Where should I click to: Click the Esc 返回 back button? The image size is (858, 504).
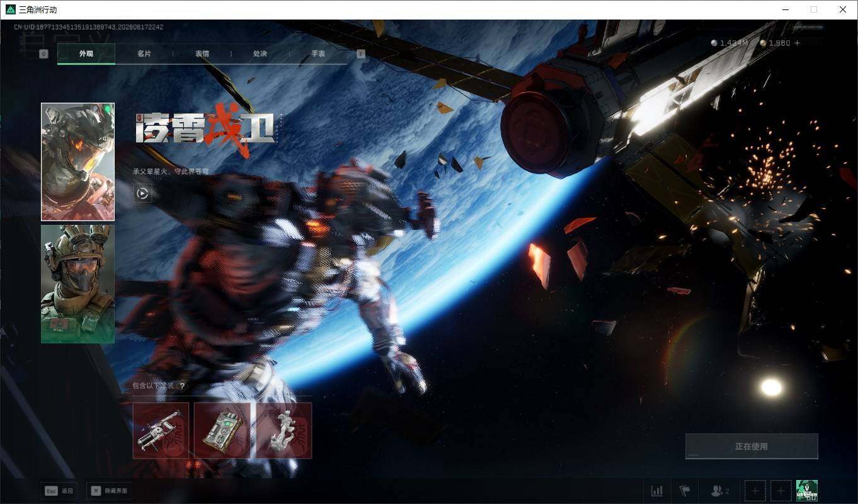(59, 491)
